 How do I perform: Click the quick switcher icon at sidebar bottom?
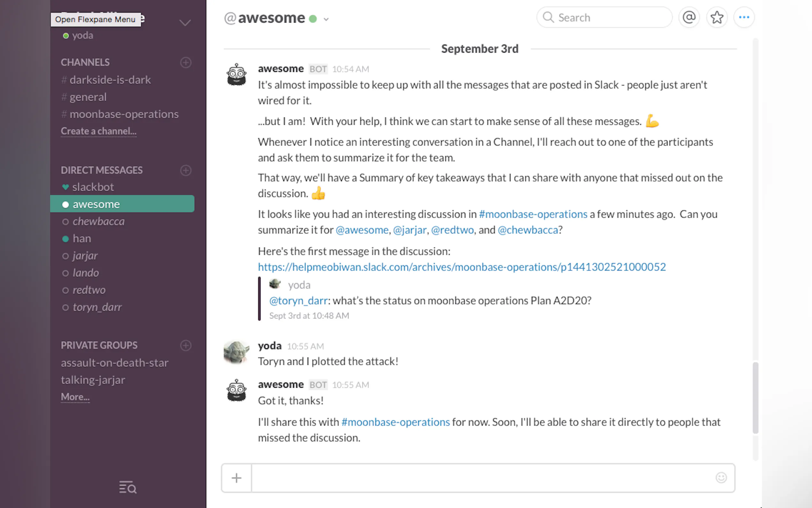pyautogui.click(x=128, y=487)
